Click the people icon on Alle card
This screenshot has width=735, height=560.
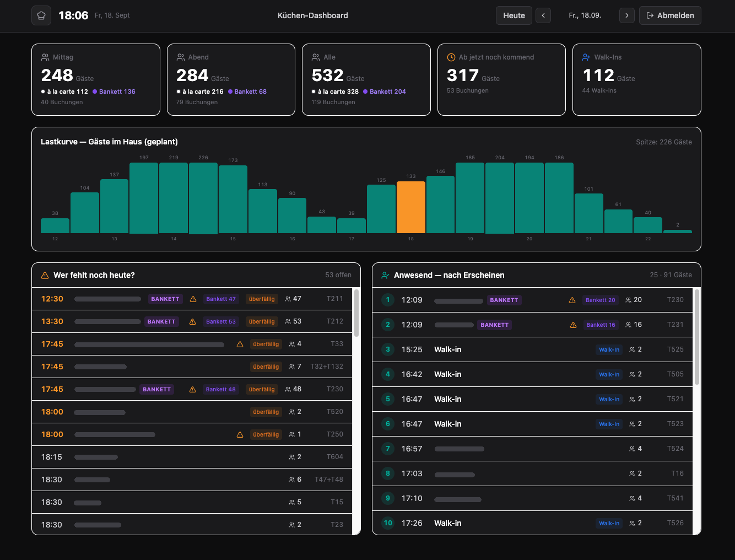[x=316, y=57]
